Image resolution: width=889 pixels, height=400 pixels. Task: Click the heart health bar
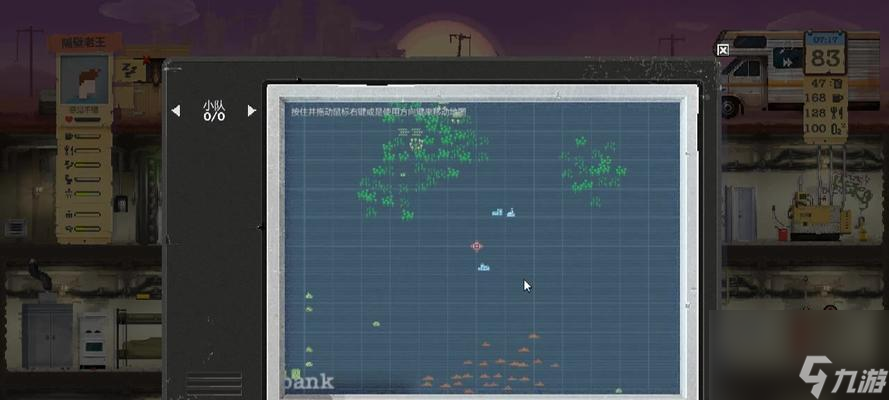click(83, 120)
